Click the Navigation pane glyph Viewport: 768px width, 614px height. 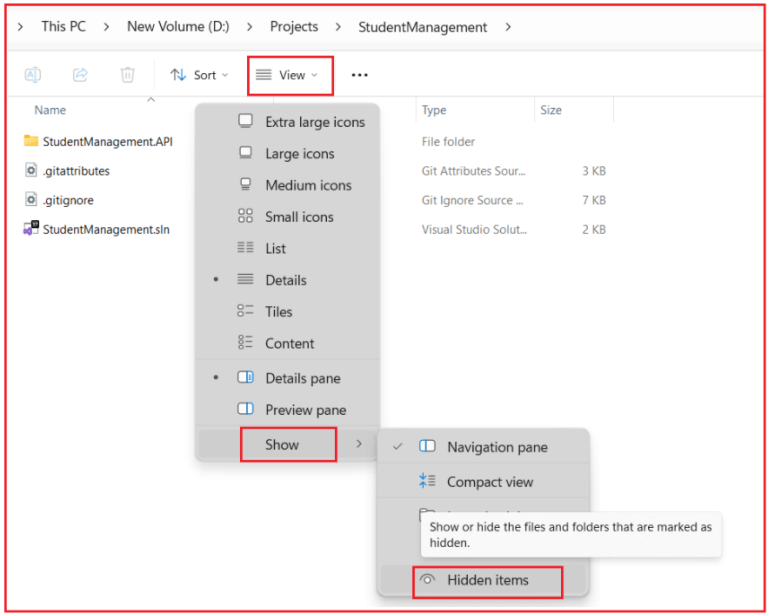click(427, 446)
